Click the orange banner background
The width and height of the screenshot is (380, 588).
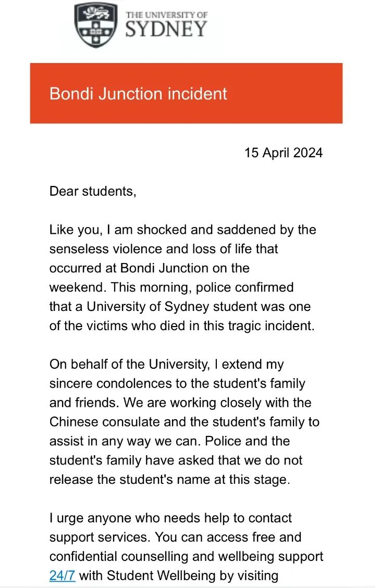(186, 93)
